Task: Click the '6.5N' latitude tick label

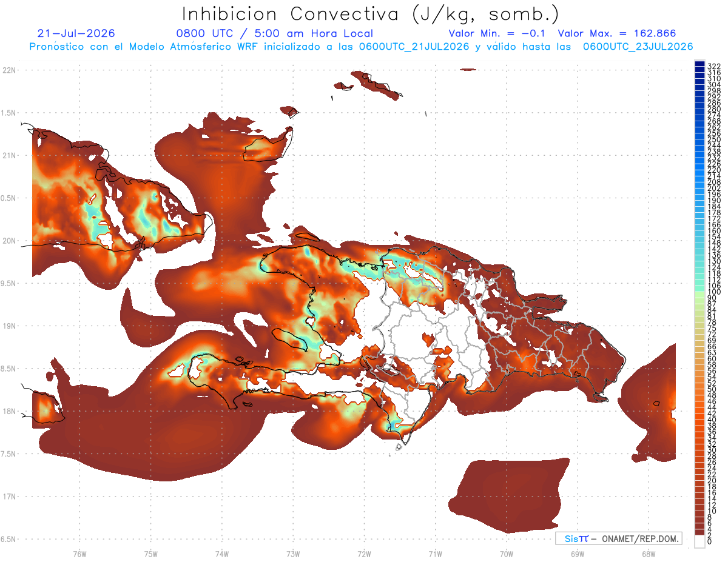Action: (x=9, y=540)
